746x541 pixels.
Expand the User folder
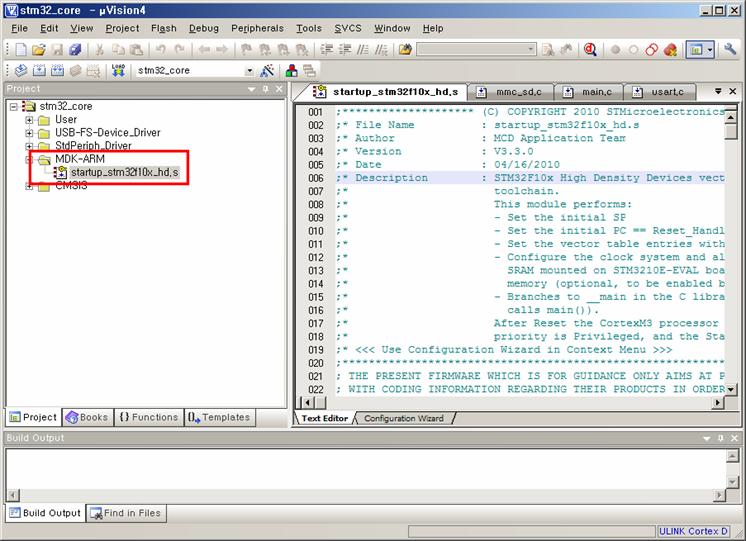pos(29,120)
